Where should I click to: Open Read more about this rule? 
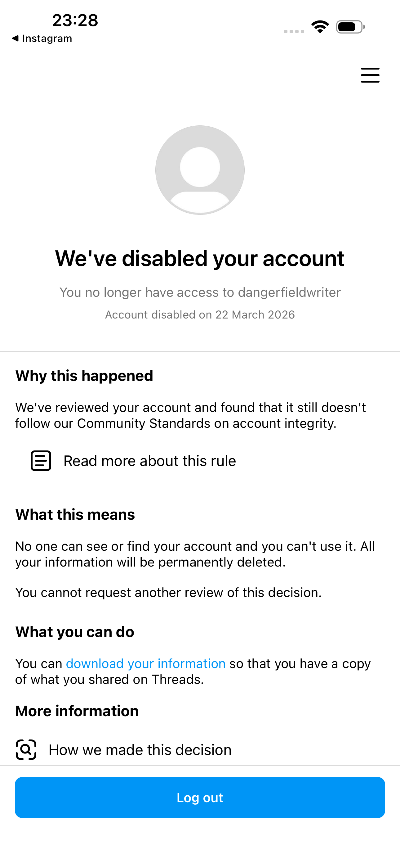pos(149,461)
